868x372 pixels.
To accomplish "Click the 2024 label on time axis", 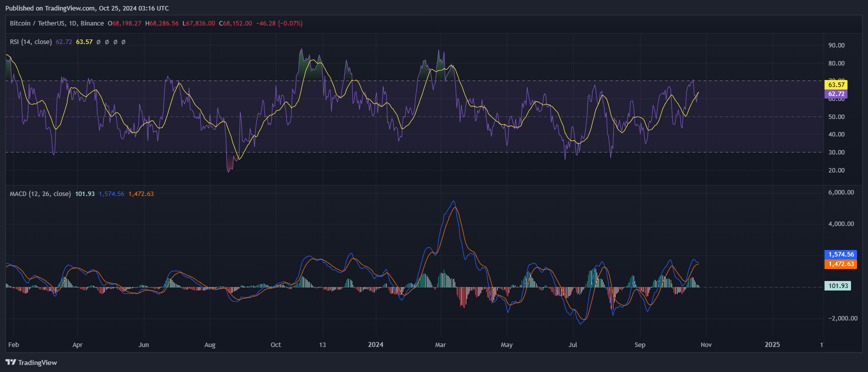I will [376, 345].
